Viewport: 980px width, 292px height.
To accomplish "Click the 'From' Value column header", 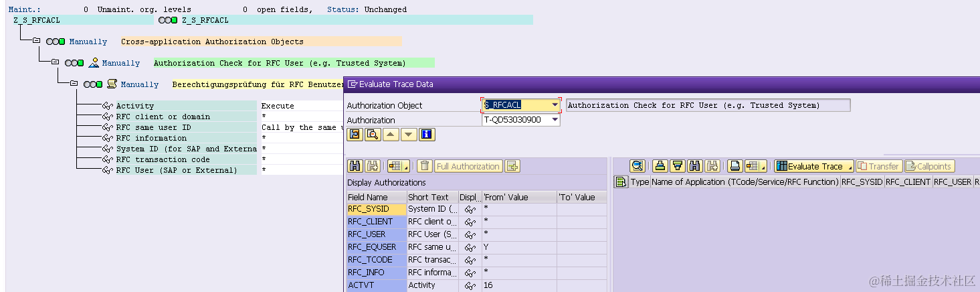I will [518, 197].
